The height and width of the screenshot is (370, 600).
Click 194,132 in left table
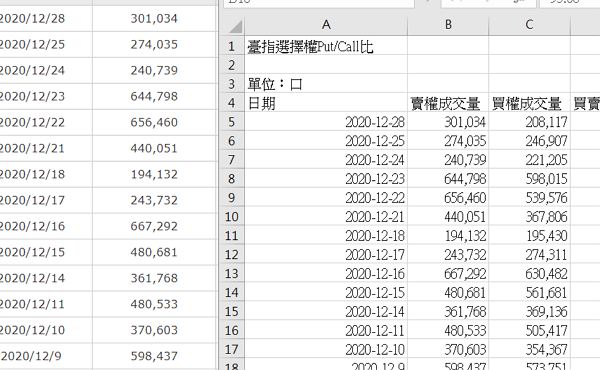point(154,174)
